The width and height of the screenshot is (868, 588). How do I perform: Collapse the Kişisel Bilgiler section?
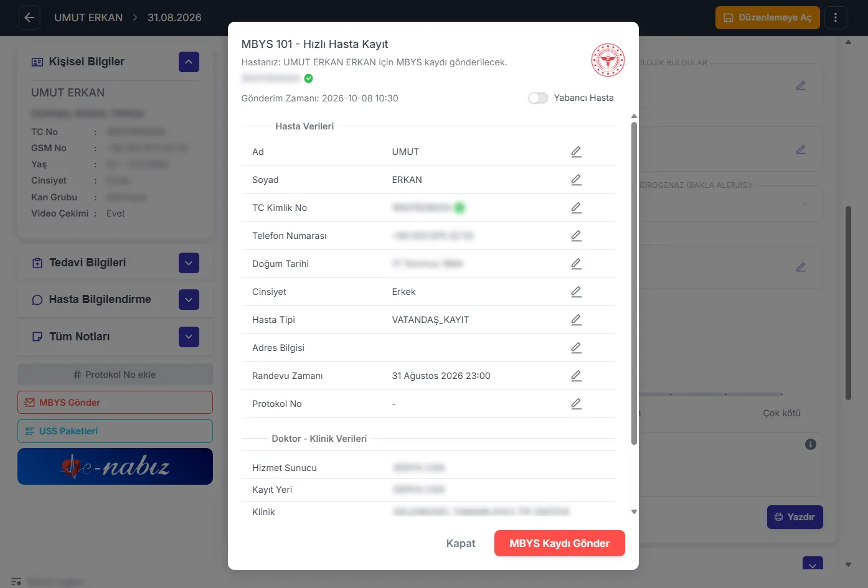(x=189, y=62)
